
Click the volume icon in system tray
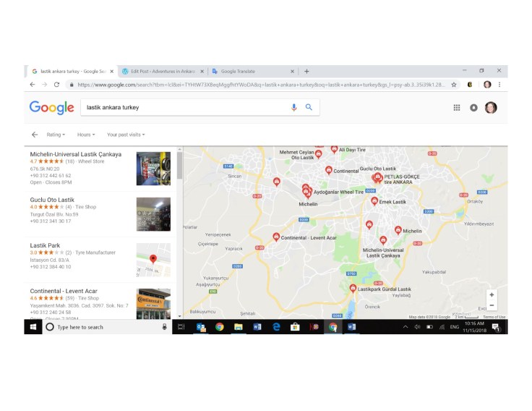pos(417,327)
